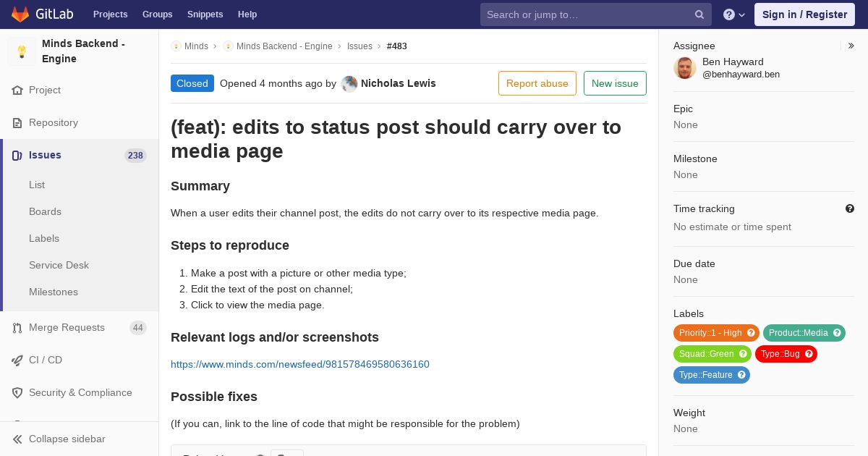Click the GitLab fox logo
The image size is (868, 456).
click(x=20, y=14)
